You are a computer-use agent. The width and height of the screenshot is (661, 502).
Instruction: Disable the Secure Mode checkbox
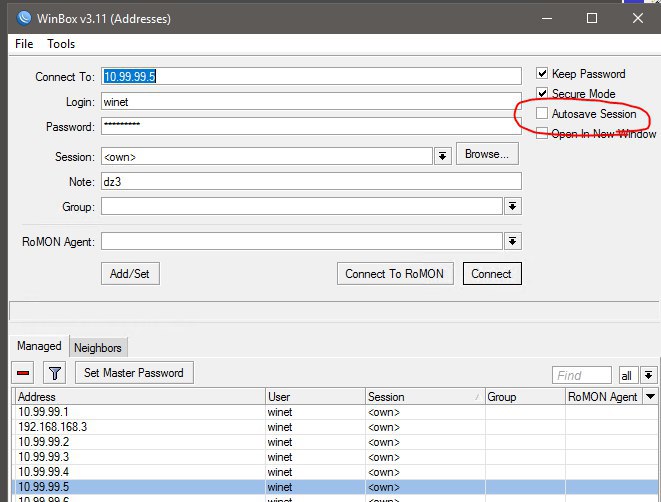(542, 93)
